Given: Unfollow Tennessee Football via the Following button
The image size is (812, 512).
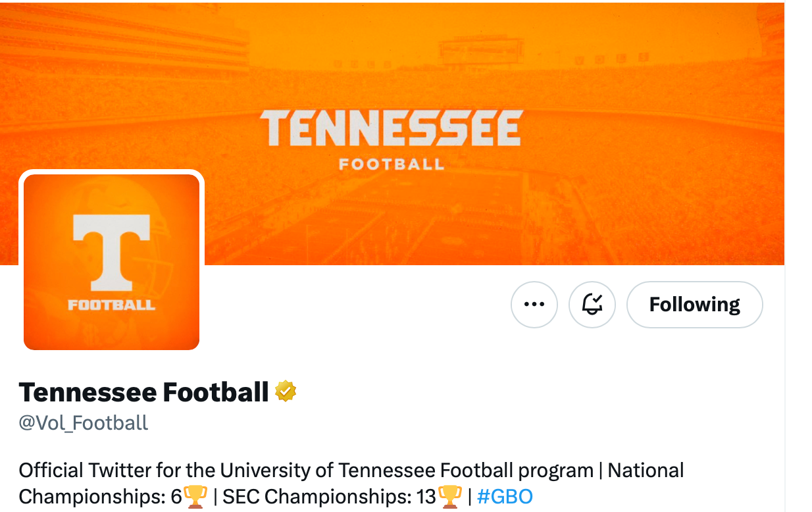Looking at the screenshot, I should point(694,304).
